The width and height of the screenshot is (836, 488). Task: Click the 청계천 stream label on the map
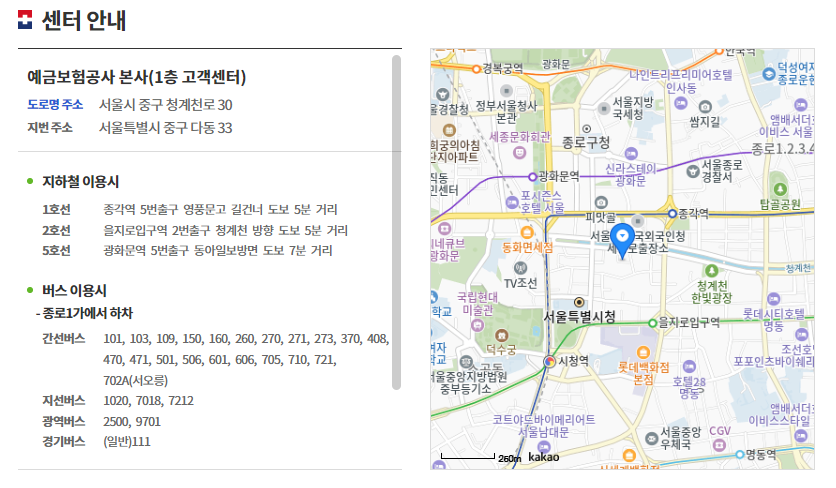point(798,268)
